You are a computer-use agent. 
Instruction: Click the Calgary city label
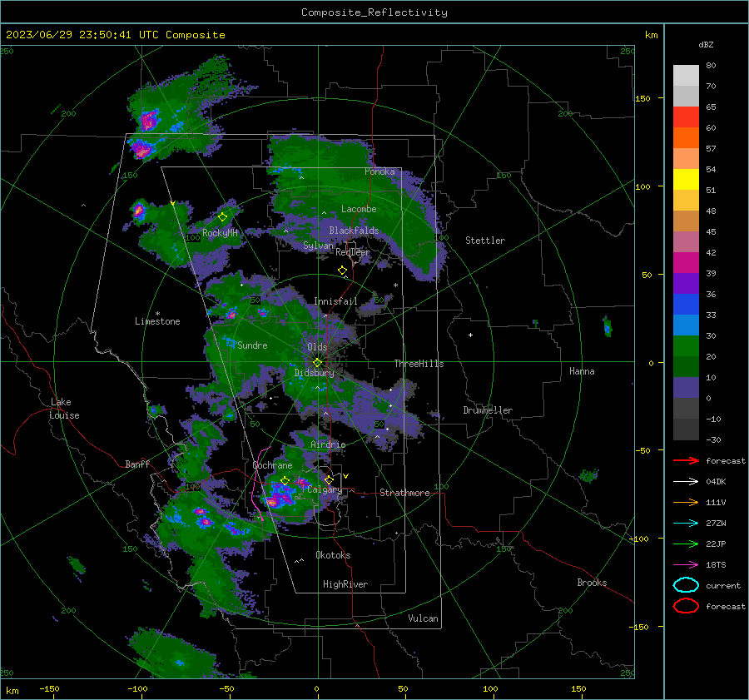325,489
